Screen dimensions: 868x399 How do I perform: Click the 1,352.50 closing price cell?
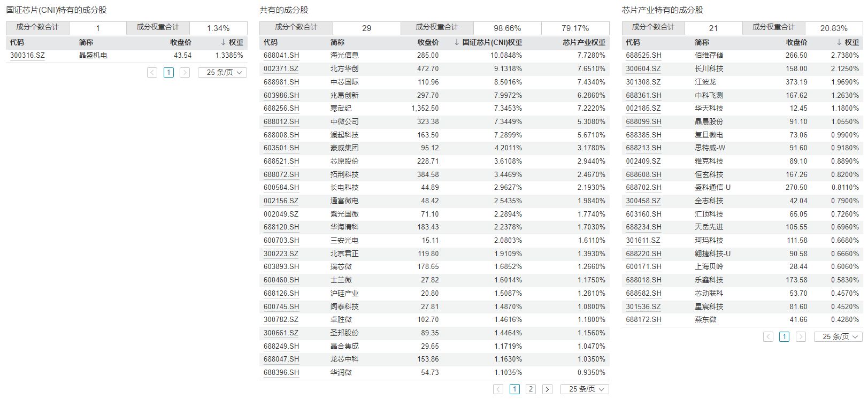pyautogui.click(x=425, y=108)
